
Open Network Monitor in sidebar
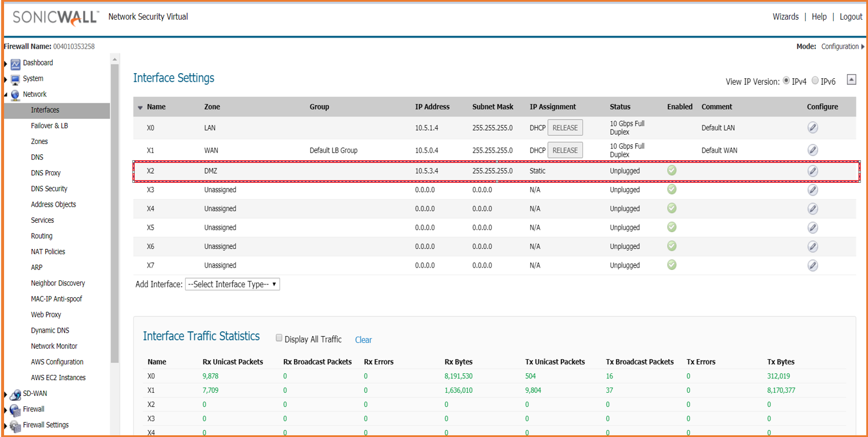[x=54, y=346]
